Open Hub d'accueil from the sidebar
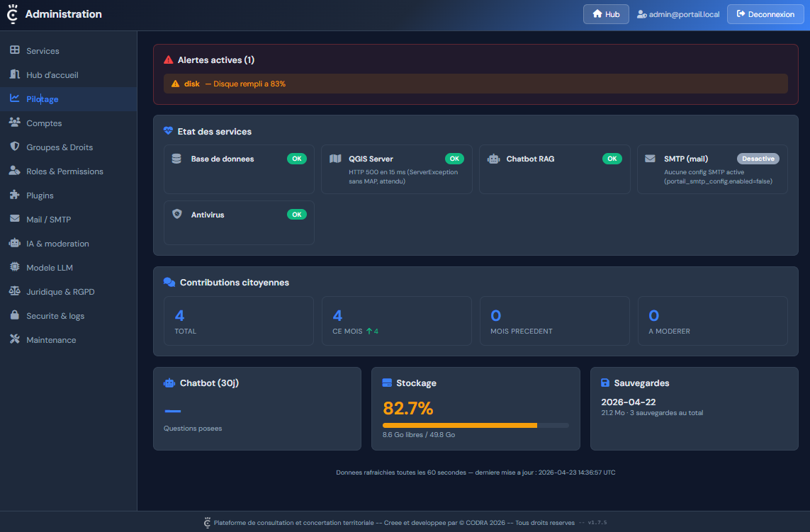Image resolution: width=810 pixels, height=532 pixels. (x=52, y=75)
